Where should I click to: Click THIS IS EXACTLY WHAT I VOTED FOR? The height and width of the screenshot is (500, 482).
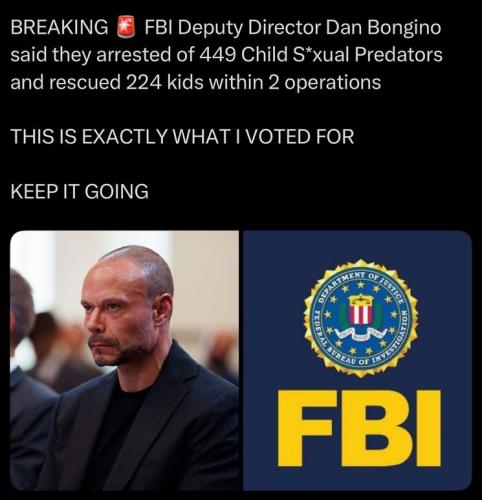click(182, 137)
